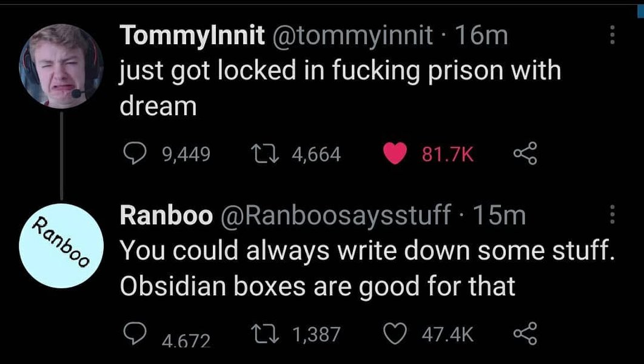Screen dimensions: 644x364
Task: Open TommyInnit's profile picture
Action: tap(60, 66)
